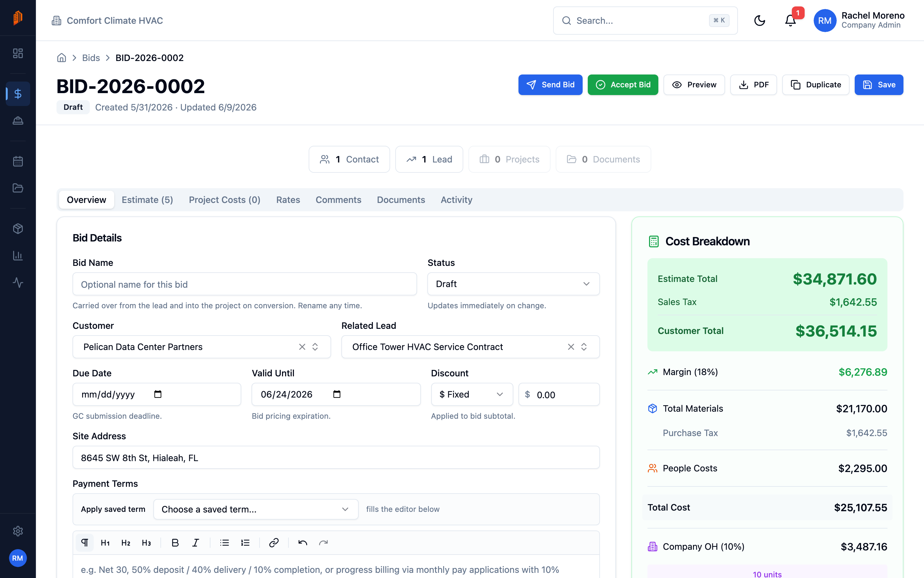Open the bar chart sidebar icon

18,256
